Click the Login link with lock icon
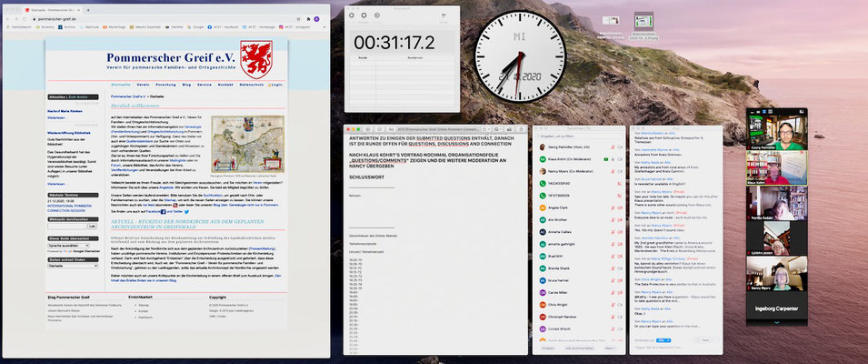The height and width of the screenshot is (364, 868). [275, 85]
